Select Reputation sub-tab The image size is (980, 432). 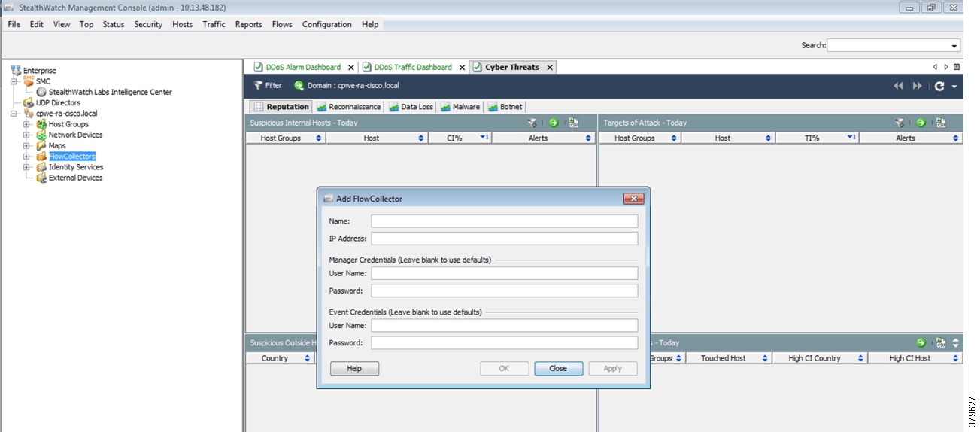(281, 107)
